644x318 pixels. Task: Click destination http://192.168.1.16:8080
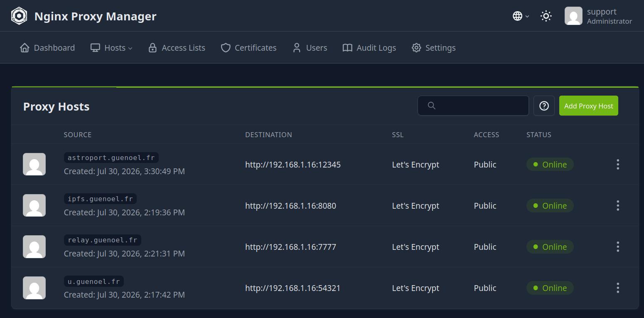click(290, 206)
